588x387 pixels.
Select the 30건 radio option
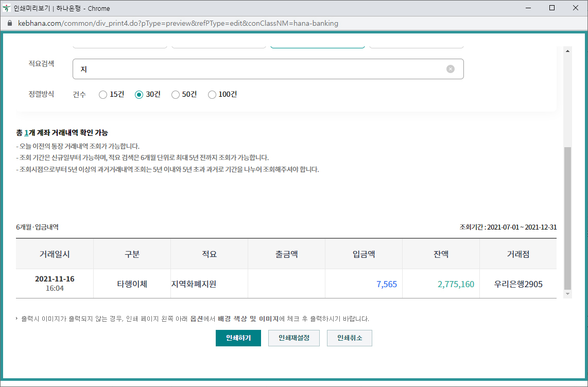(139, 95)
